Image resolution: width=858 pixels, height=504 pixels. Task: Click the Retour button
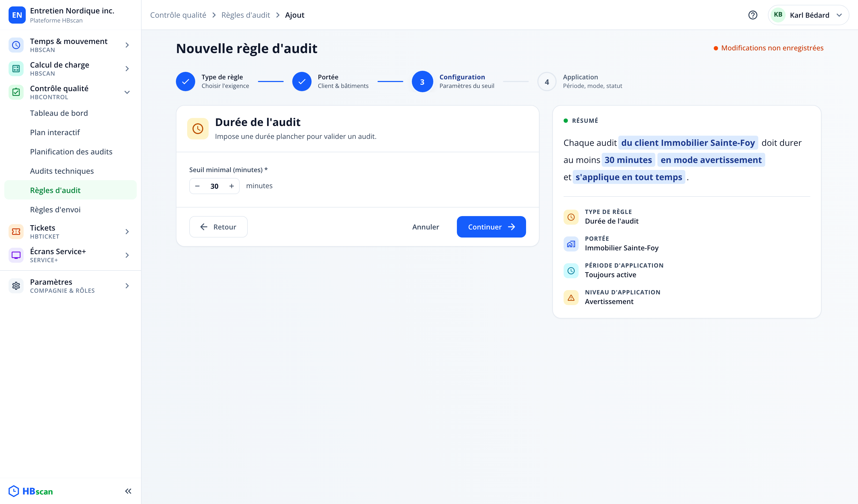(218, 227)
